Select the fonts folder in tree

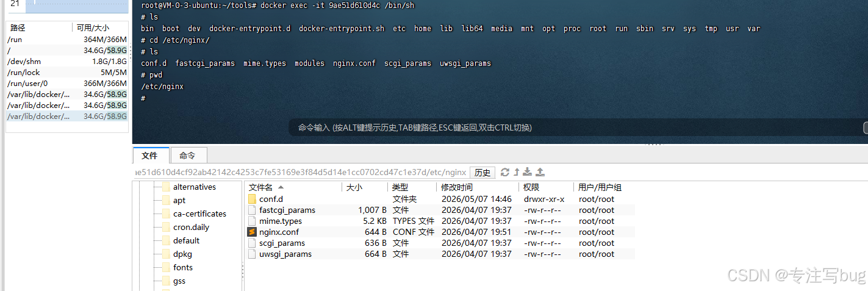click(183, 267)
